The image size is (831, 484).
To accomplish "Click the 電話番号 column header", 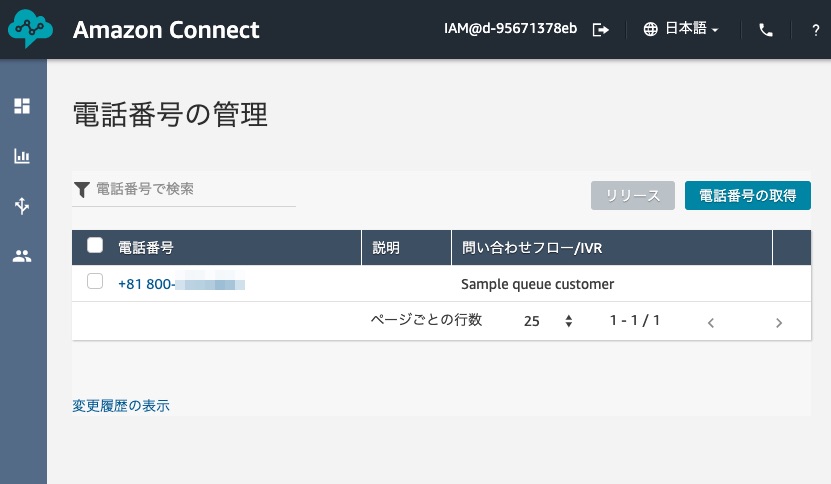I will [146, 248].
